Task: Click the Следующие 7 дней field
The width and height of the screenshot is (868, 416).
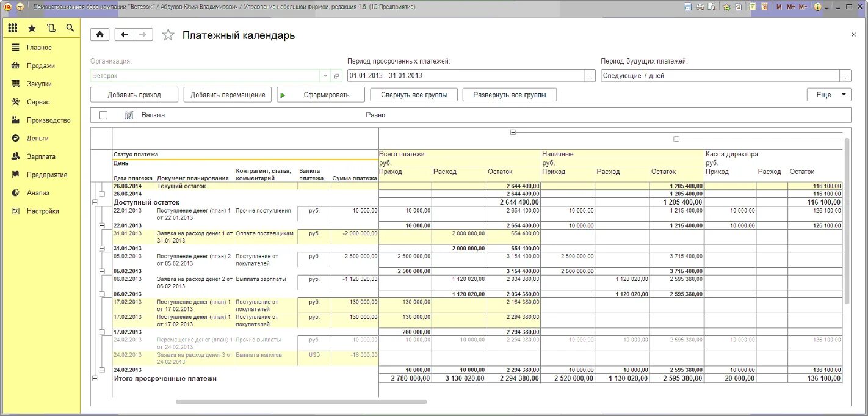Action: tap(721, 76)
